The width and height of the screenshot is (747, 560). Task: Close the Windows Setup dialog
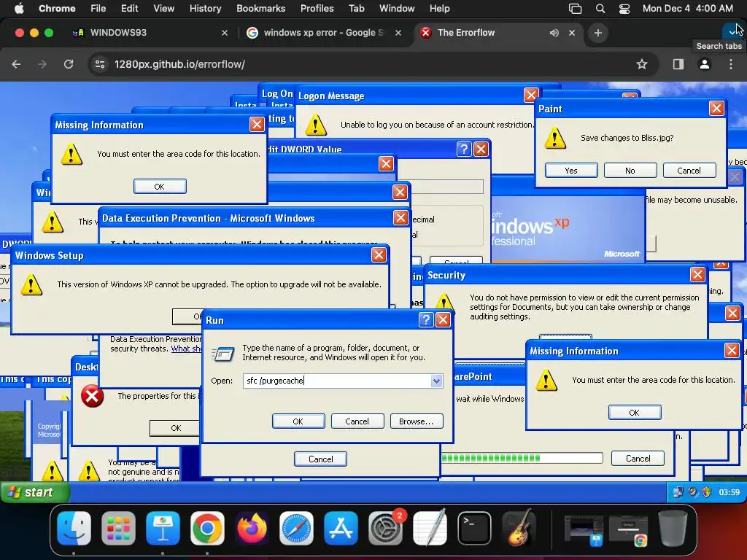(379, 255)
